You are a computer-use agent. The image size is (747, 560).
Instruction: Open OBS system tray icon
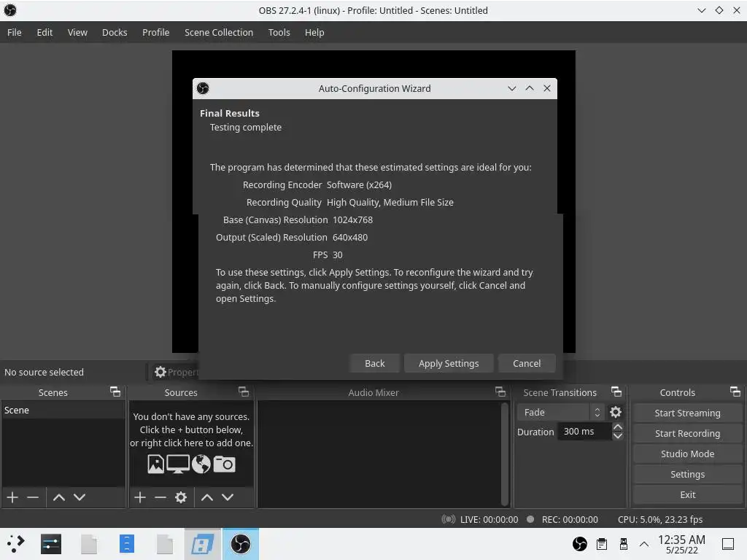[580, 544]
